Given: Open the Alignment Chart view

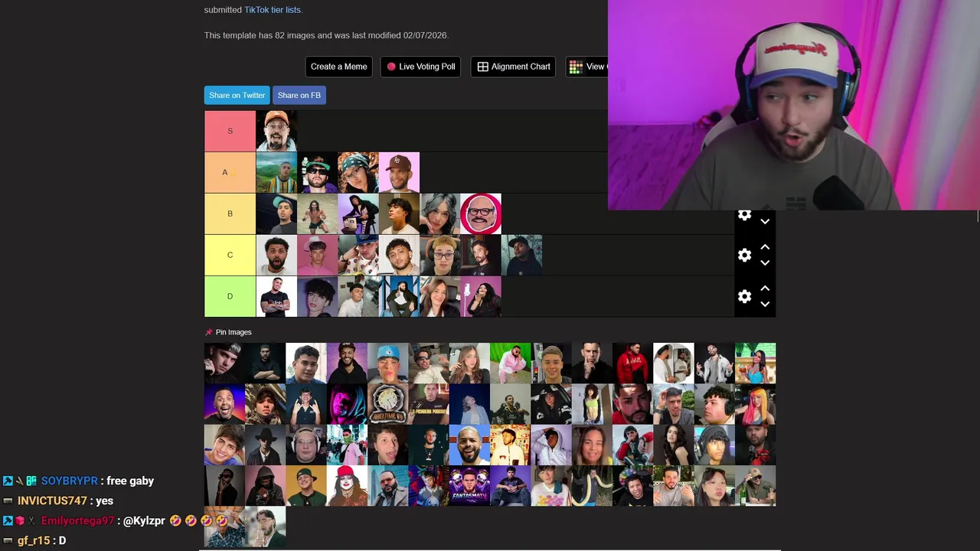Looking at the screenshot, I should click(513, 67).
